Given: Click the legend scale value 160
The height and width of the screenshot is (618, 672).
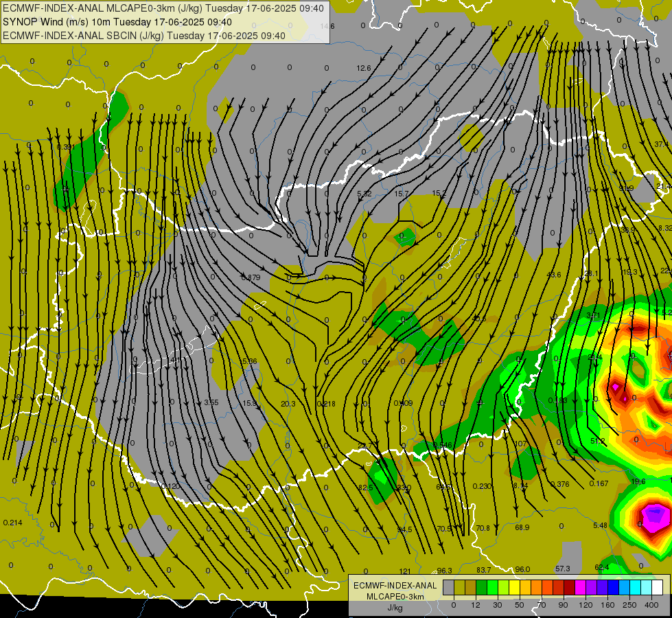Looking at the screenshot, I should click(607, 605).
